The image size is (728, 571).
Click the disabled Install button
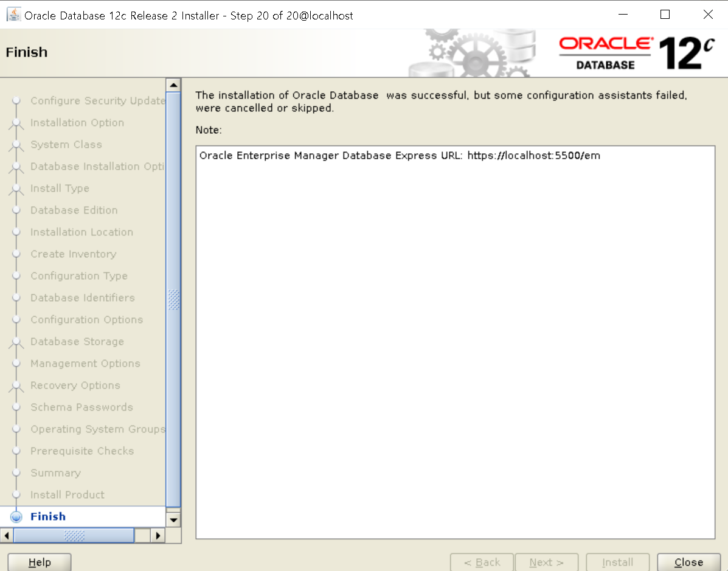tap(617, 562)
